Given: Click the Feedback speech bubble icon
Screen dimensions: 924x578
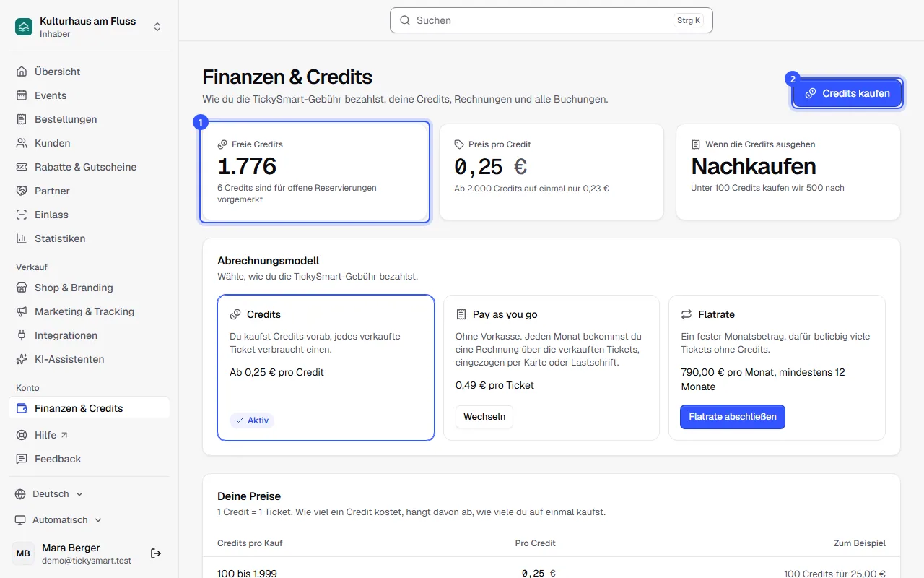Looking at the screenshot, I should [22, 459].
